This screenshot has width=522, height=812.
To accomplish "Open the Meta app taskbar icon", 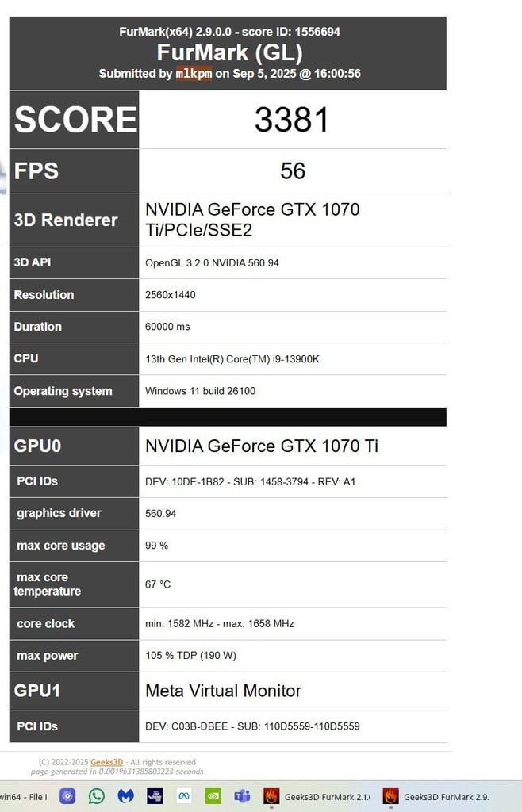I will click(x=184, y=796).
